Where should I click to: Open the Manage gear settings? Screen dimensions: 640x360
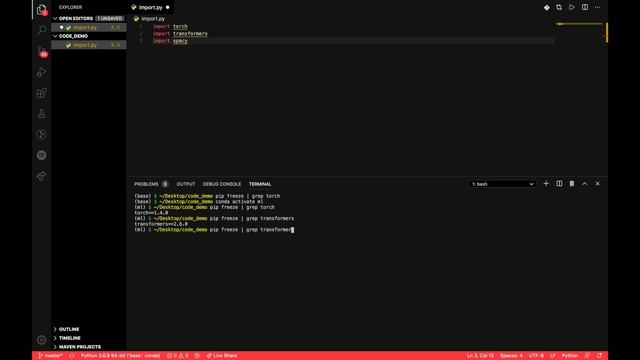tap(42, 340)
